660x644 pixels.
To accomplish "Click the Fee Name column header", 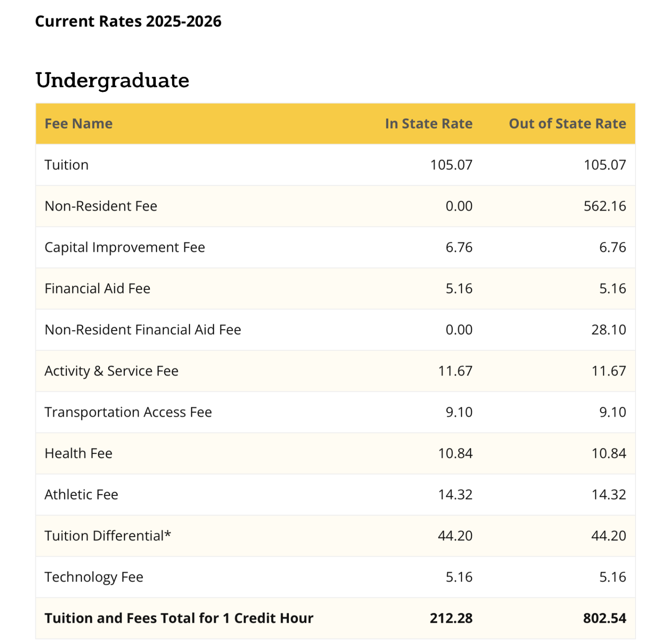I will 78,124.
